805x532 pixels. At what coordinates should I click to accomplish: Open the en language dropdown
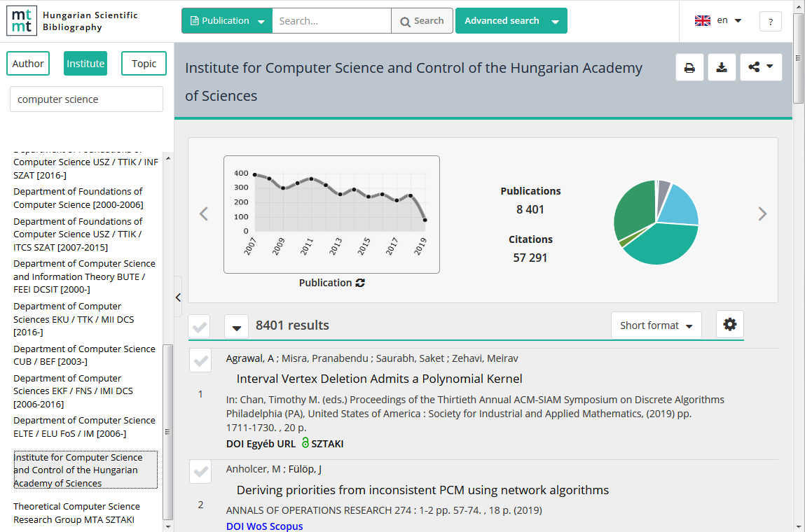point(729,20)
